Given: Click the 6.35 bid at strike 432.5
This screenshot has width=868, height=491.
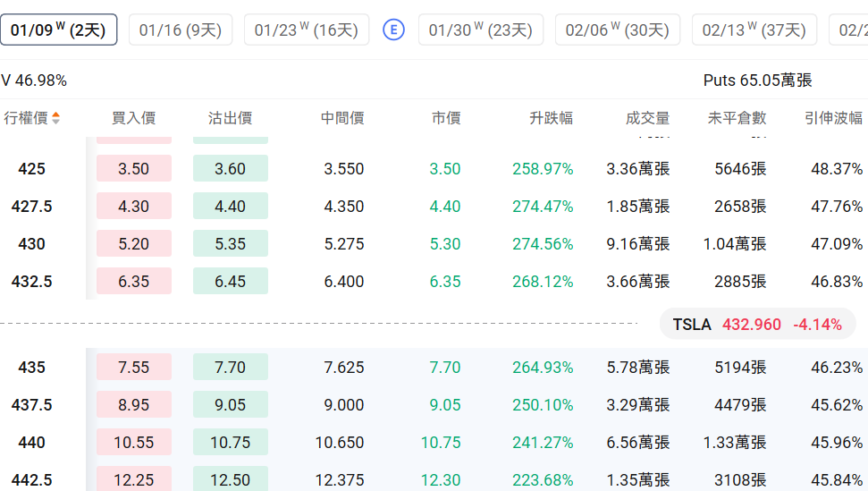Looking at the screenshot, I should point(133,282).
